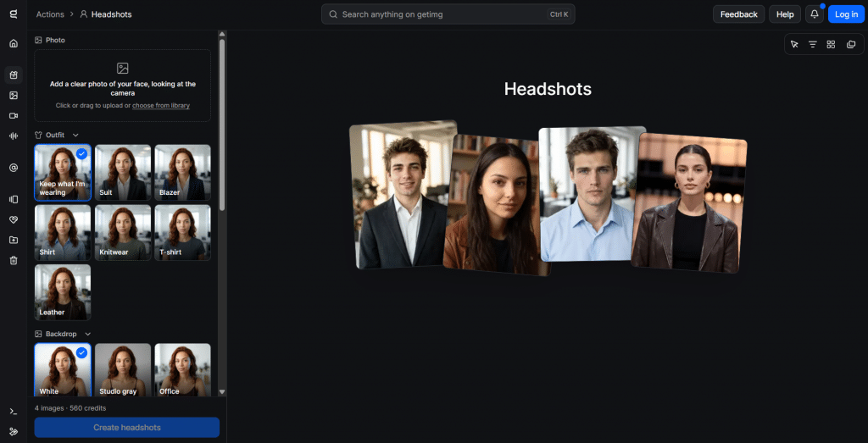The width and height of the screenshot is (868, 443).
Task: Open Home from the sidebar
Action: (x=14, y=44)
